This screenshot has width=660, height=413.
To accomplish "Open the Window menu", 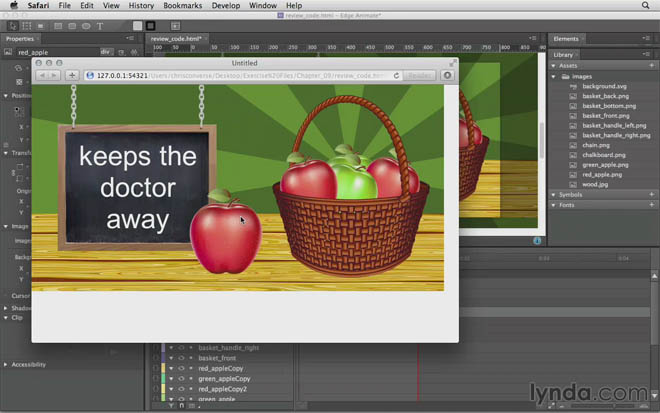I will 263,5.
